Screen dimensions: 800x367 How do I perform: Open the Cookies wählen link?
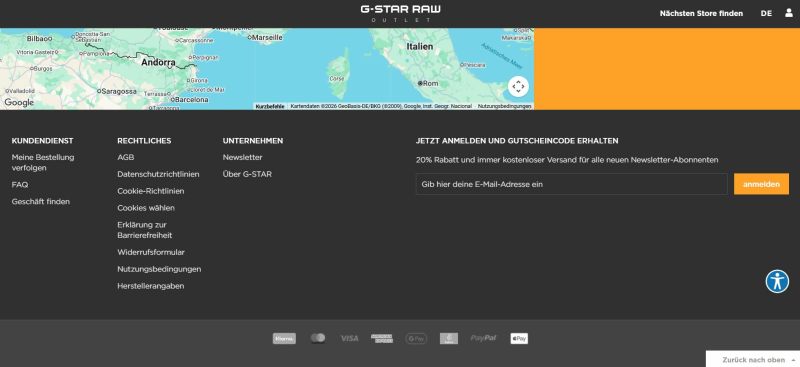click(146, 208)
